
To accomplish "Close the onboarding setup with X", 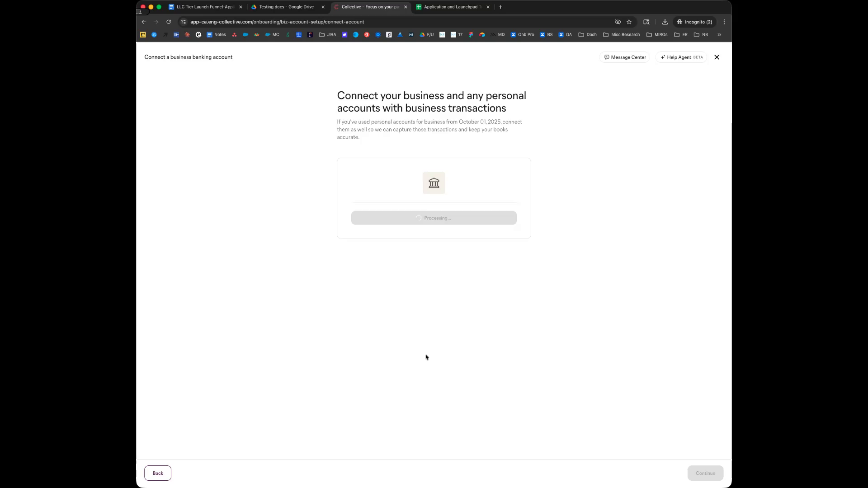I will (x=717, y=57).
